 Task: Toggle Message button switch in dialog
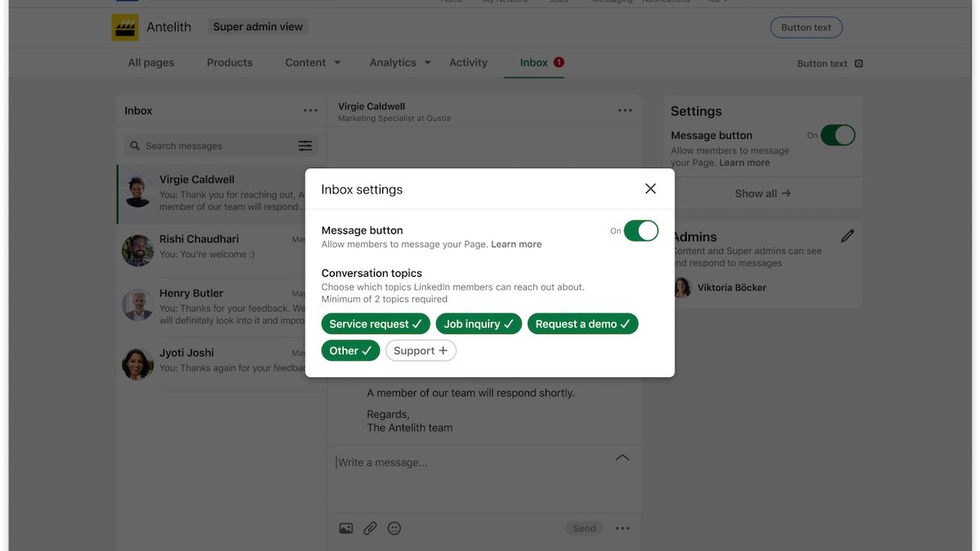point(641,231)
